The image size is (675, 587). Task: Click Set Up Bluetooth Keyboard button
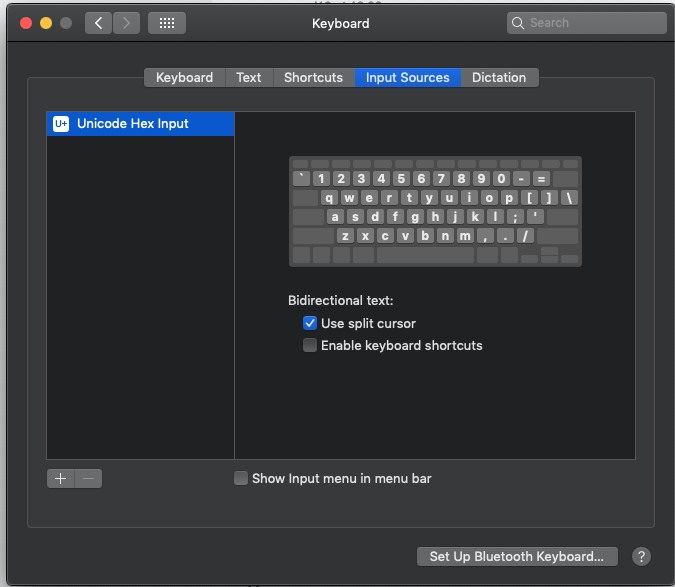tap(517, 556)
